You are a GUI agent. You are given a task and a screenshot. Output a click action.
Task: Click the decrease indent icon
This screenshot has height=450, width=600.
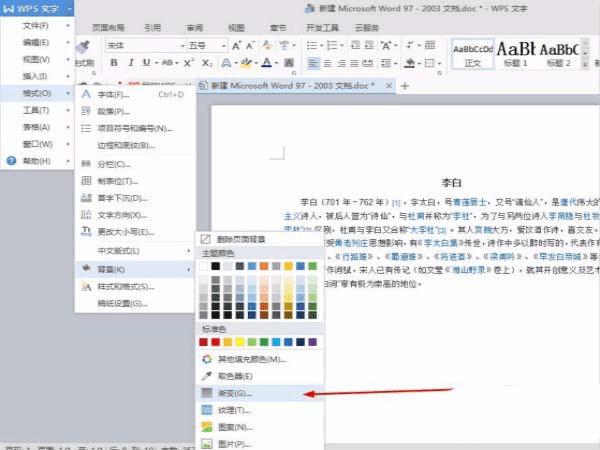[355, 46]
